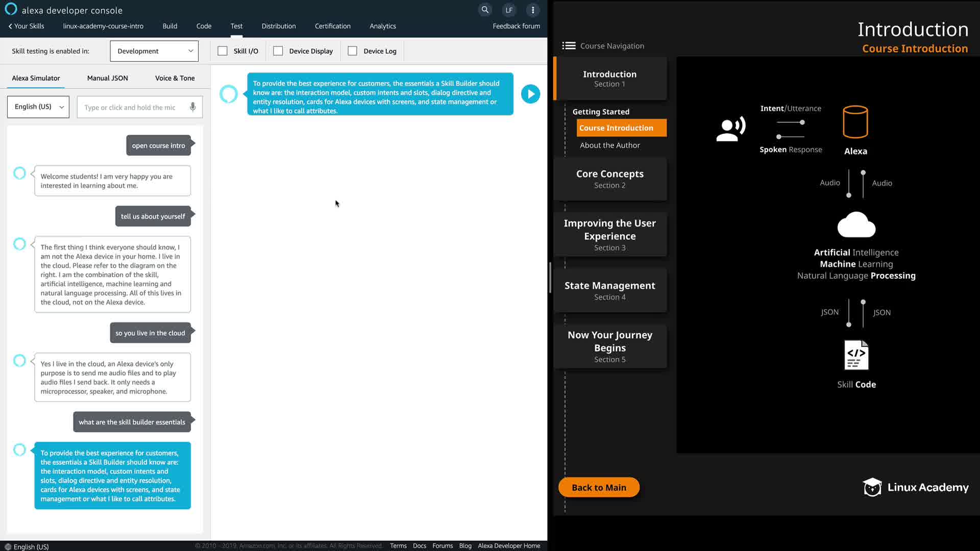Click the search magnifier icon
Image resolution: width=980 pixels, height=551 pixels.
click(485, 10)
